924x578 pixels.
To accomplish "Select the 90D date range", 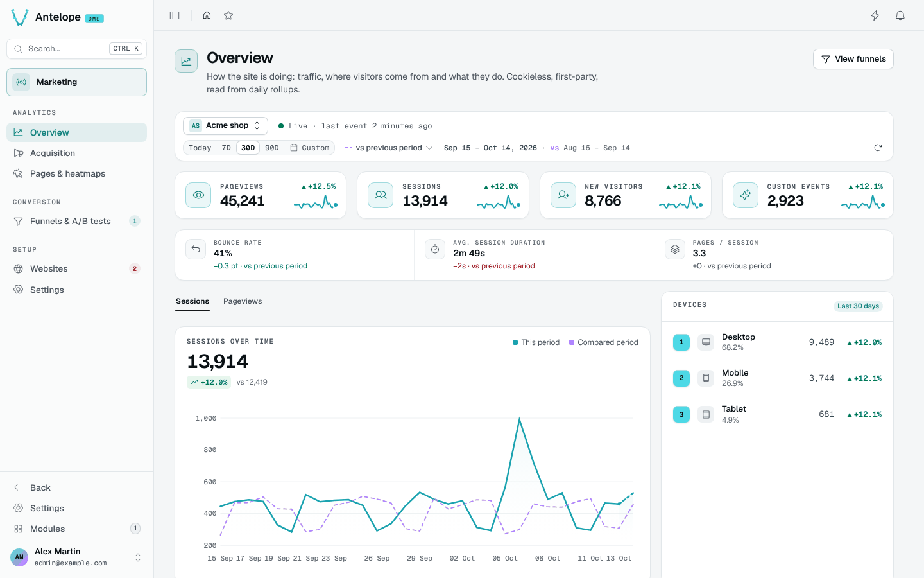I will [x=272, y=148].
